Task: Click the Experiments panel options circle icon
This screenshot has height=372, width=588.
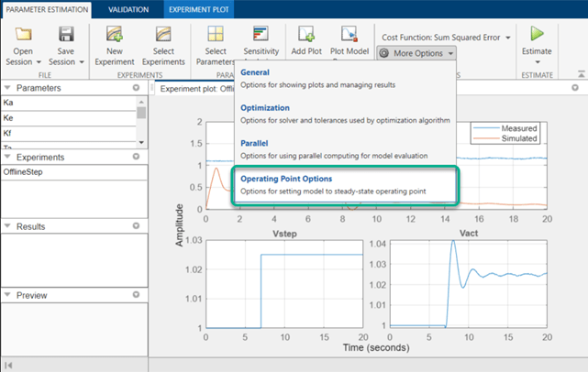Action: (x=136, y=157)
